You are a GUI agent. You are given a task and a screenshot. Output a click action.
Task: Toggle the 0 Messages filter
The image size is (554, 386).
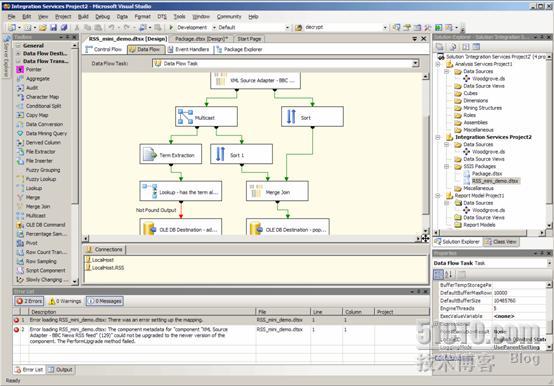point(105,301)
